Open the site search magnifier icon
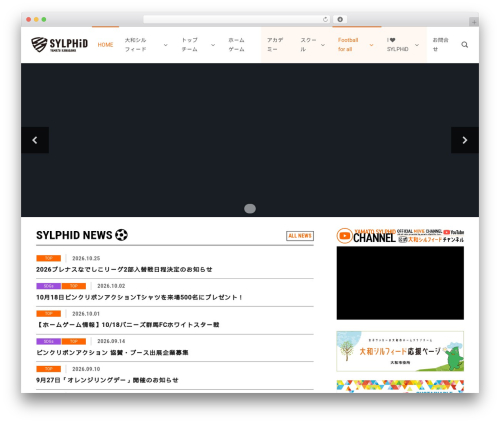 point(464,45)
